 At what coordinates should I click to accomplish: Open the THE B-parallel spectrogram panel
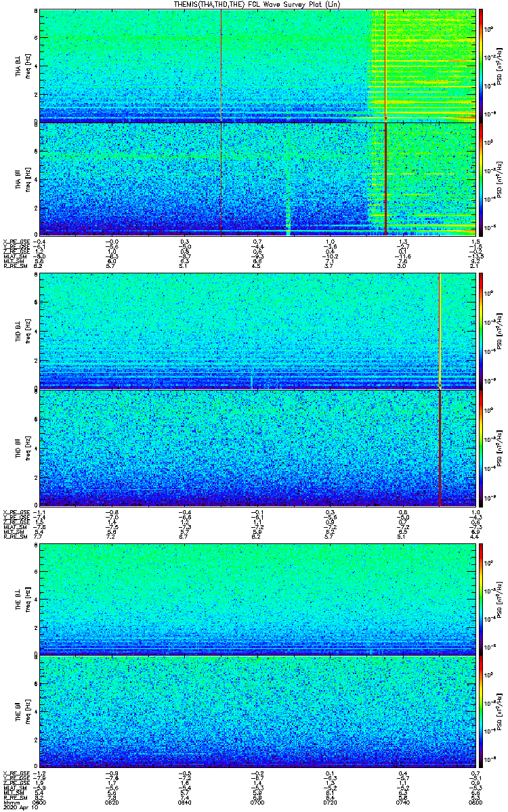[257, 711]
